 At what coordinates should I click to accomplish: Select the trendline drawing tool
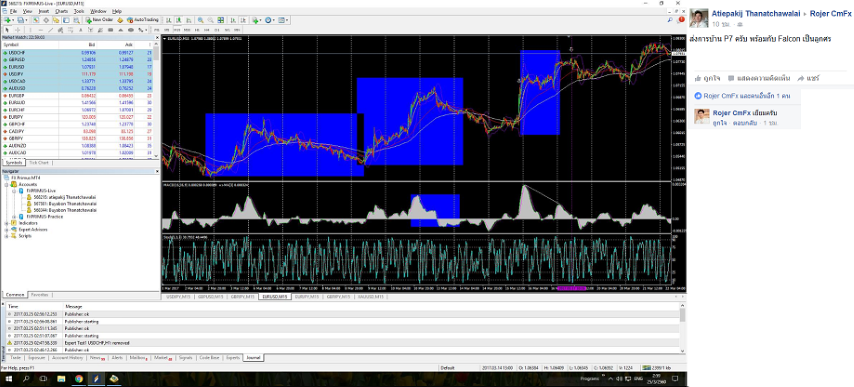(51, 29)
